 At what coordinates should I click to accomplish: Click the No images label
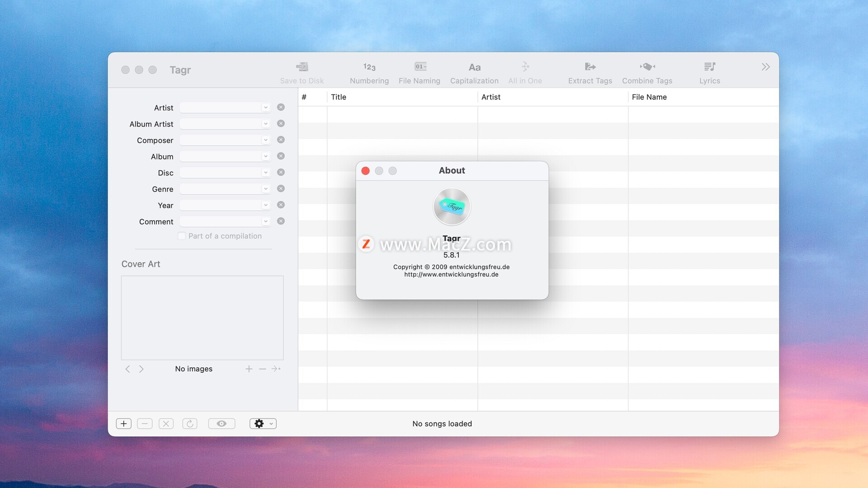pos(193,369)
